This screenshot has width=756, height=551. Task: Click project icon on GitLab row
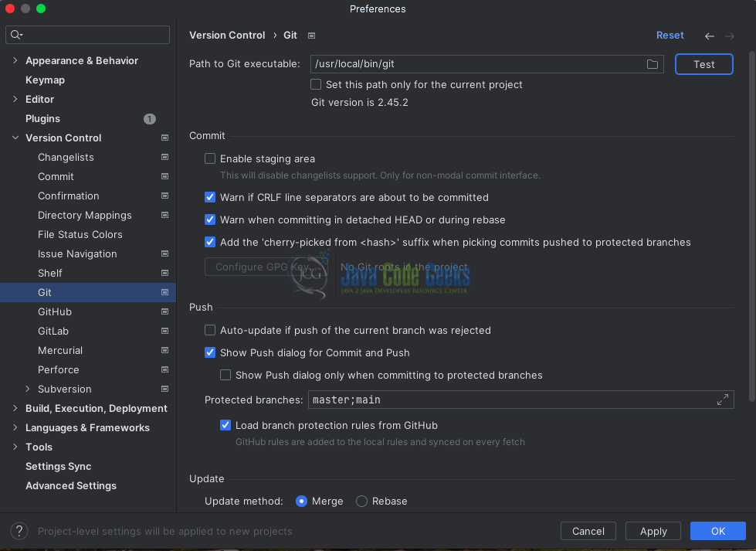pos(165,331)
